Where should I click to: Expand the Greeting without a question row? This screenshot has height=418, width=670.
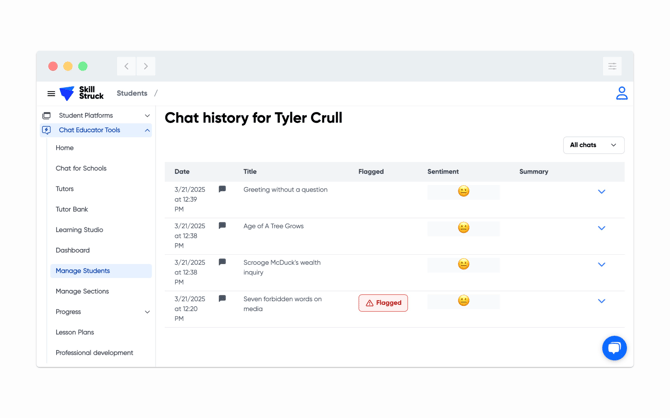point(601,191)
